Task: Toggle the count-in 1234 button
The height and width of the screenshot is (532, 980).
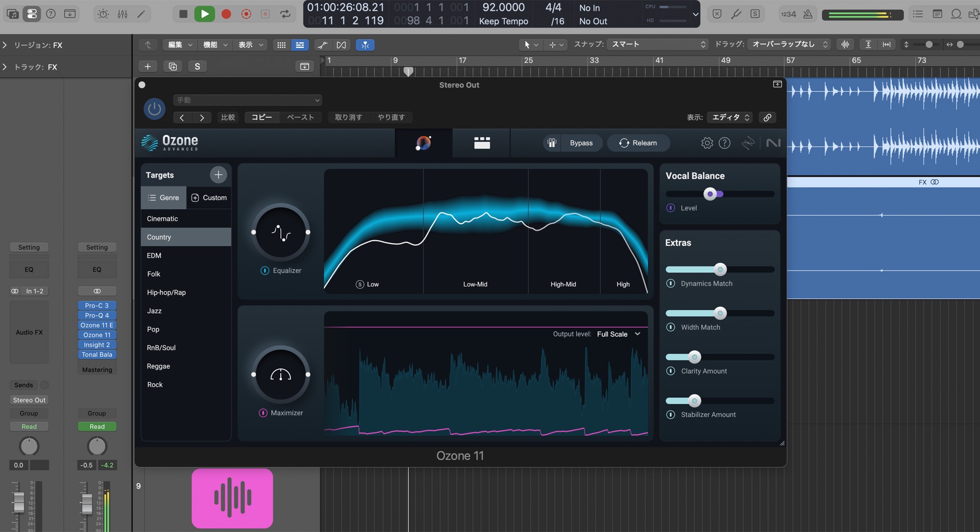Action: tap(788, 14)
